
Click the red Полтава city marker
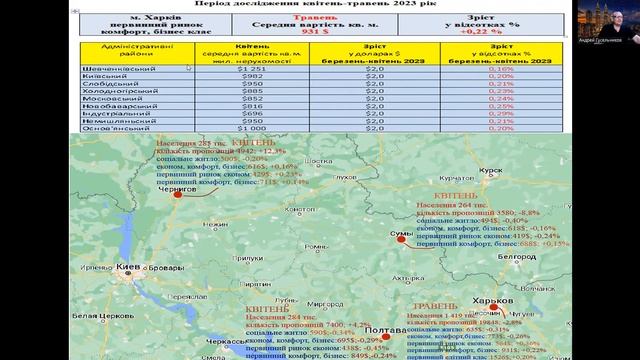(386, 337)
